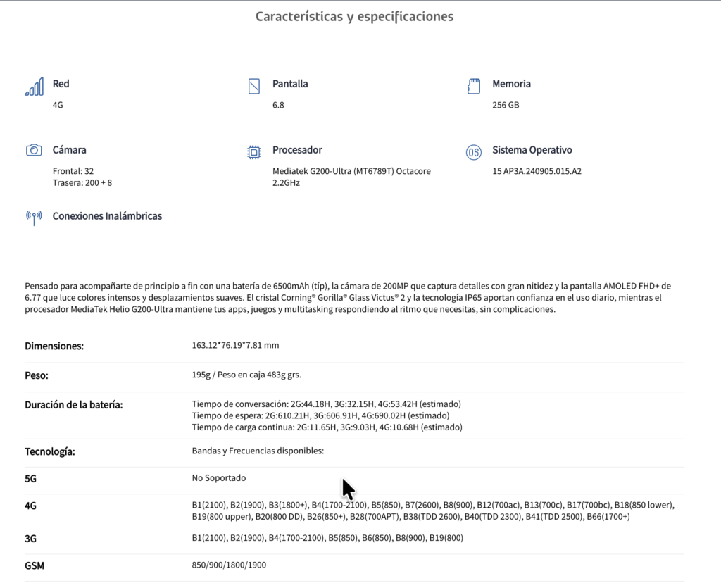Click the Sistema Operativo label text
Screen dimensions: 721x588
tap(532, 150)
